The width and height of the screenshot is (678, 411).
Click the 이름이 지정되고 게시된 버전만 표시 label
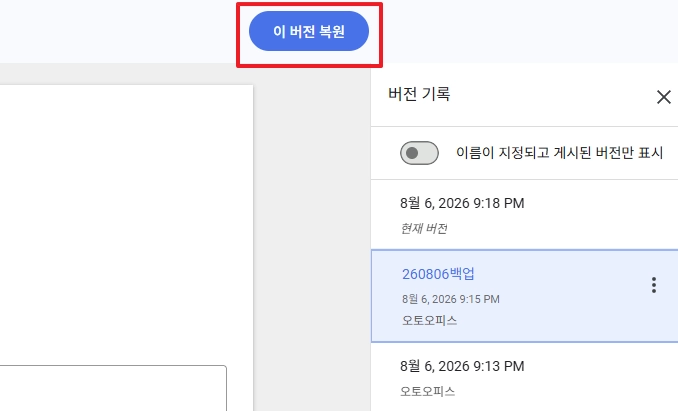pos(559,153)
